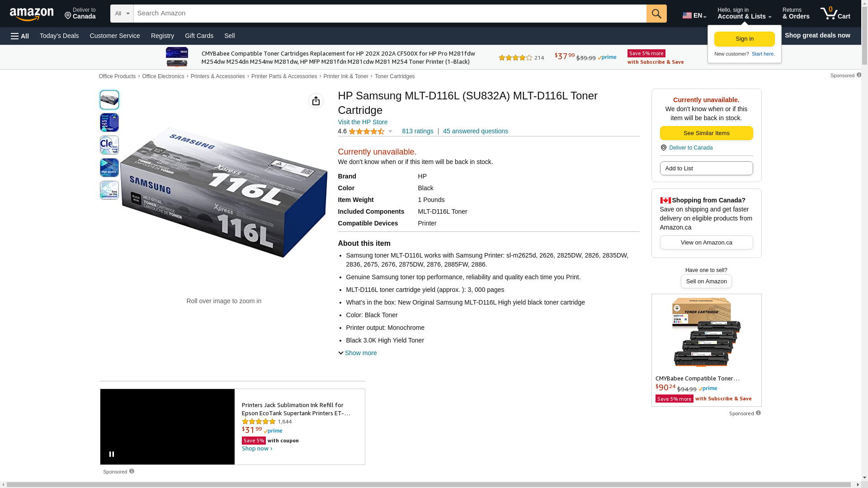868x488 pixels.
Task: Click the search magnifier button
Action: [x=656, y=14]
